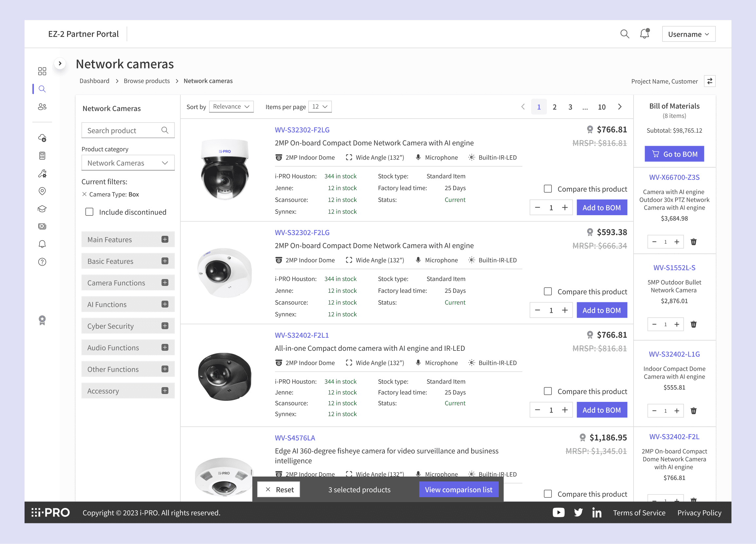756x544 pixels.
Task: Click the notification bell in the header
Action: [644, 34]
